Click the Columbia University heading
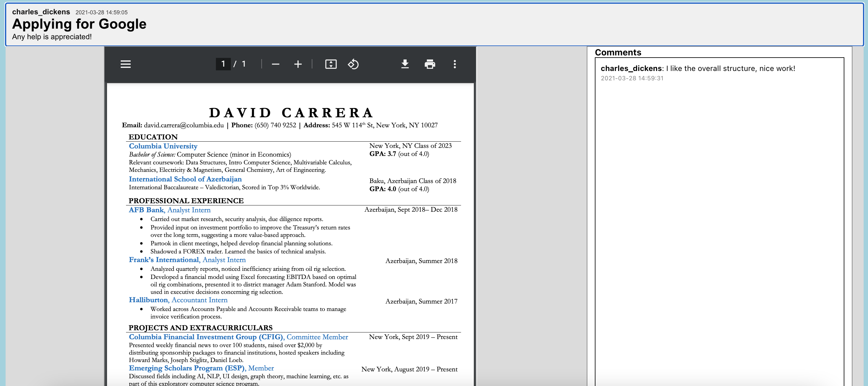The height and width of the screenshot is (386, 868). (163, 146)
